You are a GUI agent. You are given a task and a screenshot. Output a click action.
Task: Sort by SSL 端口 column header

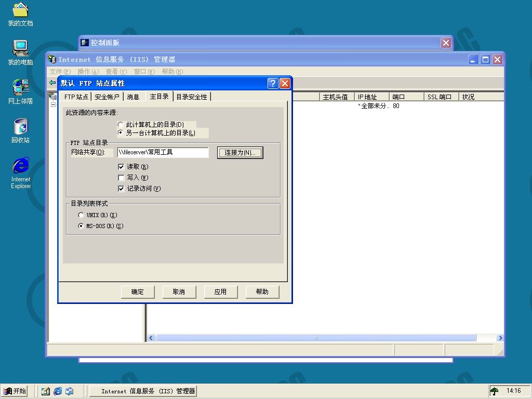pos(442,97)
